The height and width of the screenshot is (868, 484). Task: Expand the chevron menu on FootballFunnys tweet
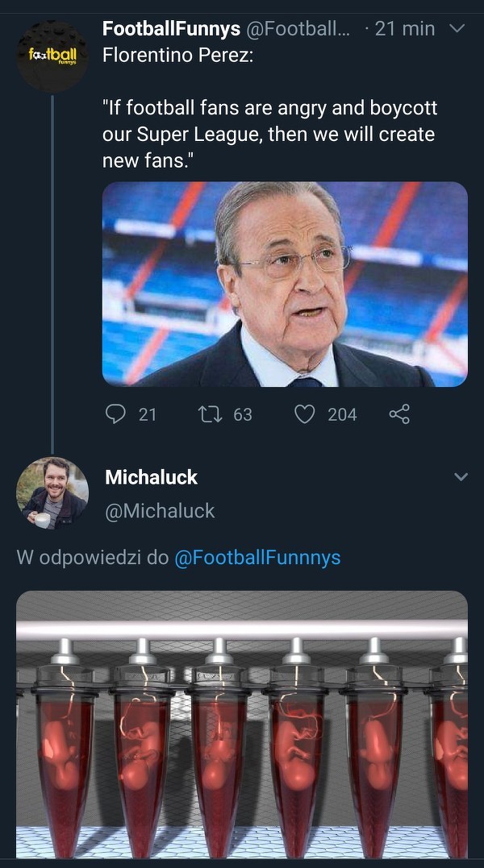pyautogui.click(x=457, y=29)
